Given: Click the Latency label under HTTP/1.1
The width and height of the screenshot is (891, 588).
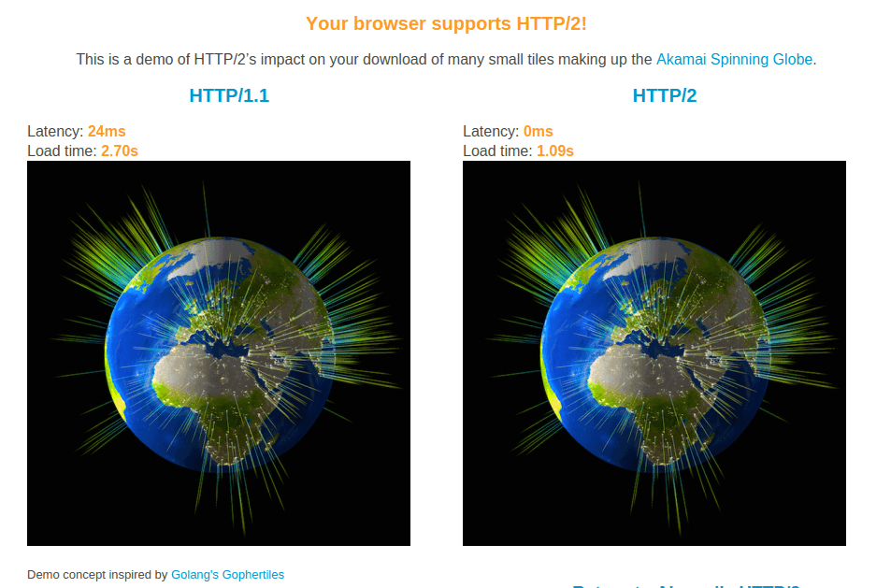Looking at the screenshot, I should [55, 132].
